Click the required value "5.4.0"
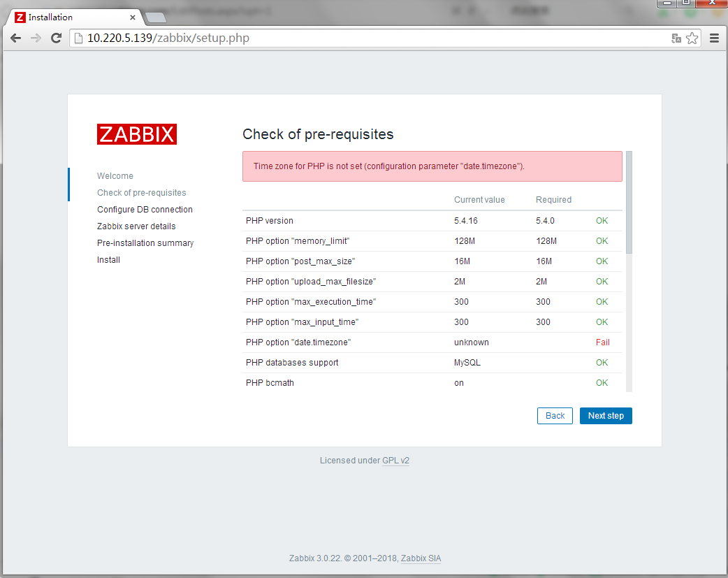Screen dimensions: 728x578 click(545, 221)
